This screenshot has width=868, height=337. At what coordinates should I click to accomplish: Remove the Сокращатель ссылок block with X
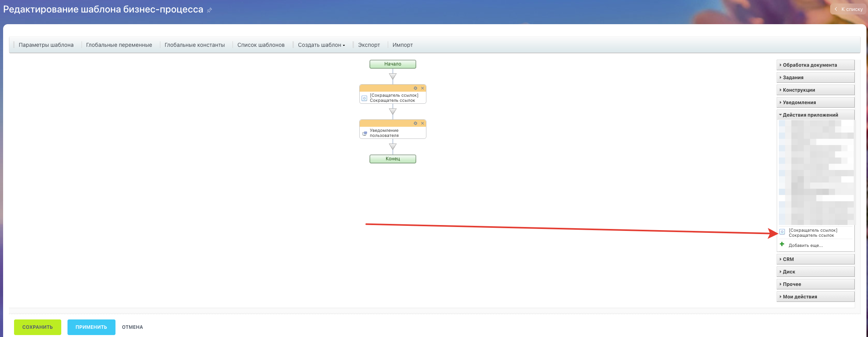[422, 88]
